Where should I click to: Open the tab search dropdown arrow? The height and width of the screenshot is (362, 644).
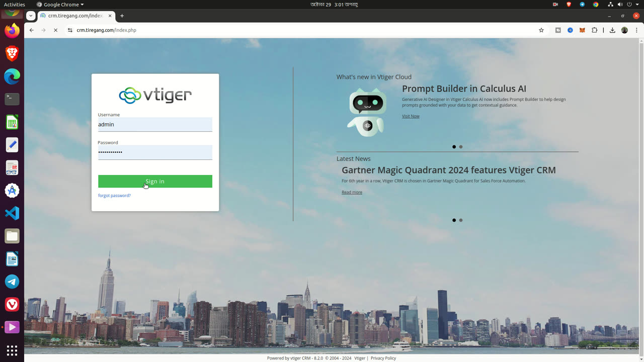[31, 16]
